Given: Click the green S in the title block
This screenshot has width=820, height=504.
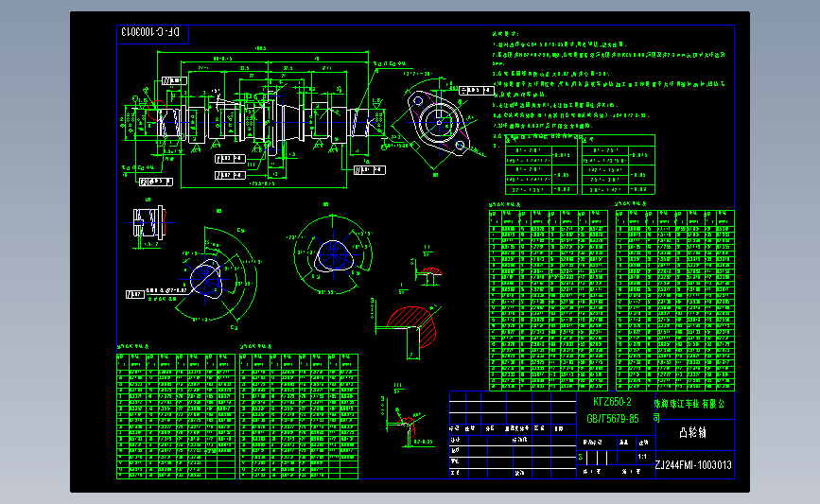Looking at the screenshot, I should pyautogui.click(x=581, y=457).
